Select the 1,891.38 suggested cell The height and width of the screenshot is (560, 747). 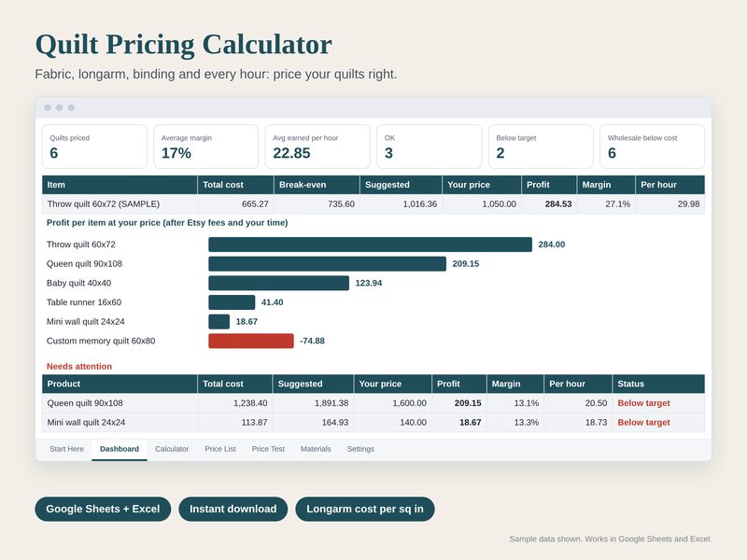pos(314,403)
